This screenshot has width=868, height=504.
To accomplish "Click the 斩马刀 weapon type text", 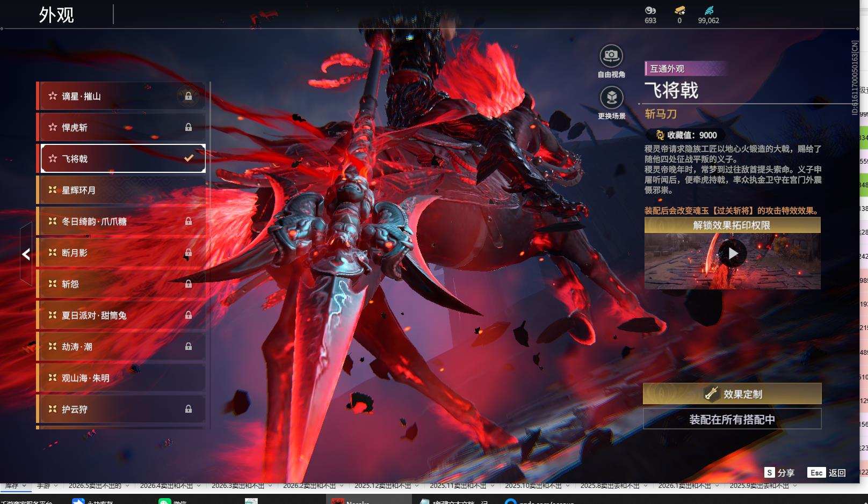I will click(661, 114).
